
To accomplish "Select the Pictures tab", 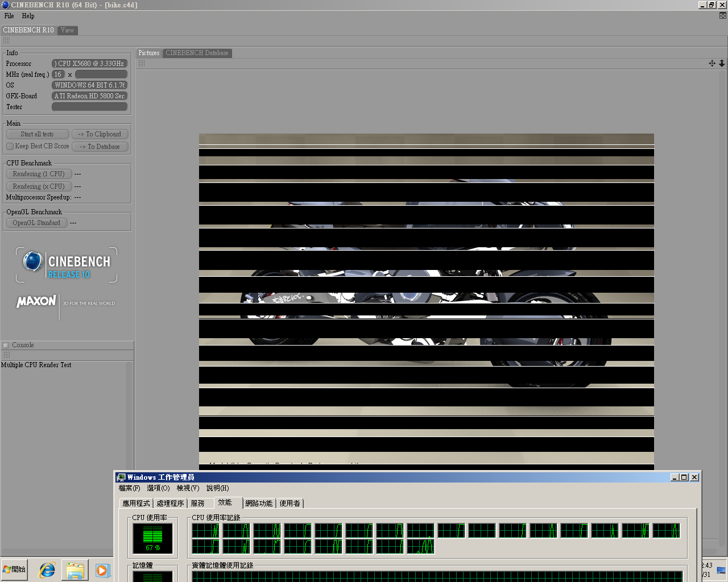I will point(149,53).
